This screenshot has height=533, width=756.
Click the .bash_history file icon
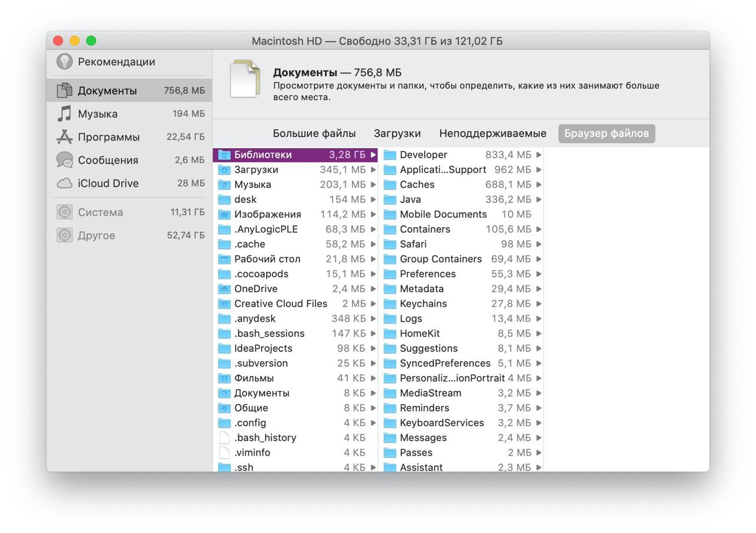pos(224,437)
